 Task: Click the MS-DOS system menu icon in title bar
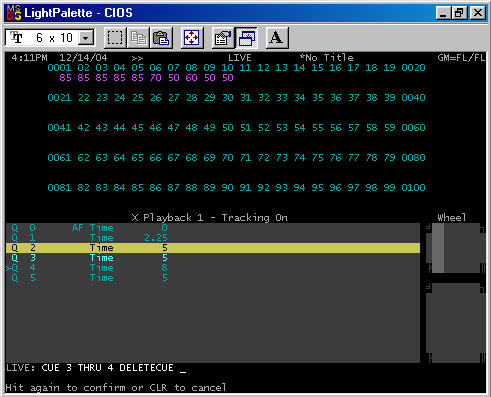[14, 13]
